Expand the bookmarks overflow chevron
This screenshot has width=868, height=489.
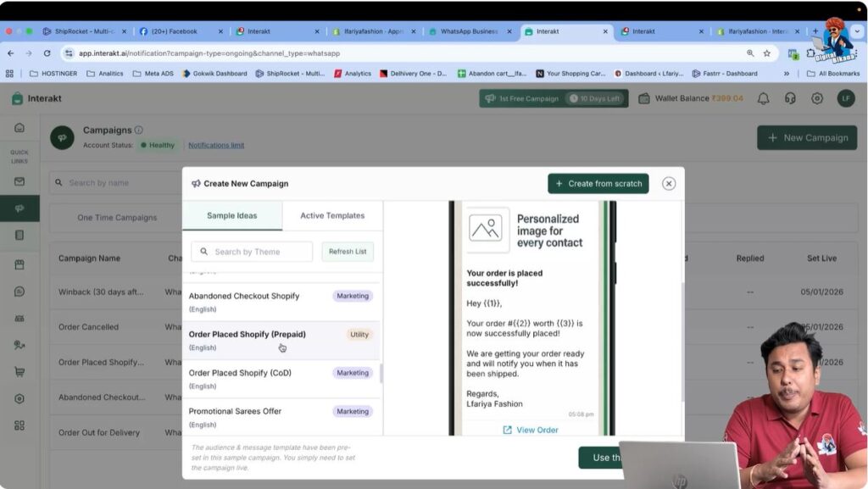pos(786,74)
